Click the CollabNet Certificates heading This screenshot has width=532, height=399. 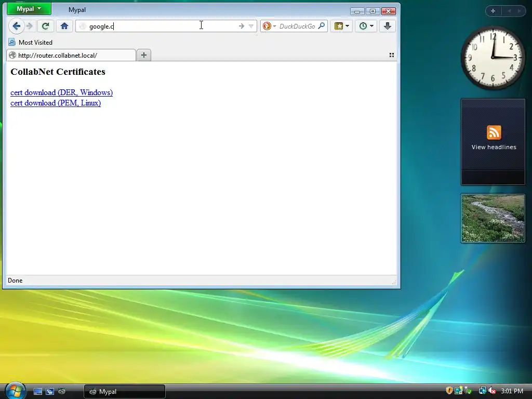58,72
